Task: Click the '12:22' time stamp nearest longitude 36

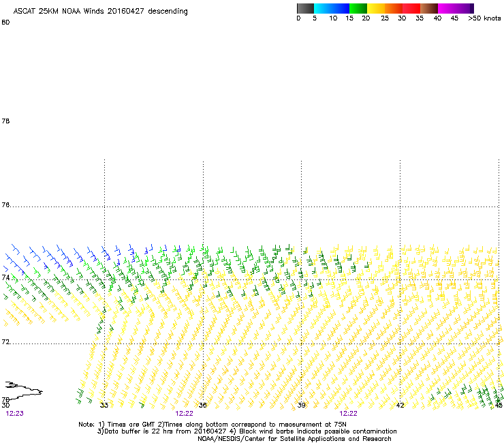Action: coord(184,414)
